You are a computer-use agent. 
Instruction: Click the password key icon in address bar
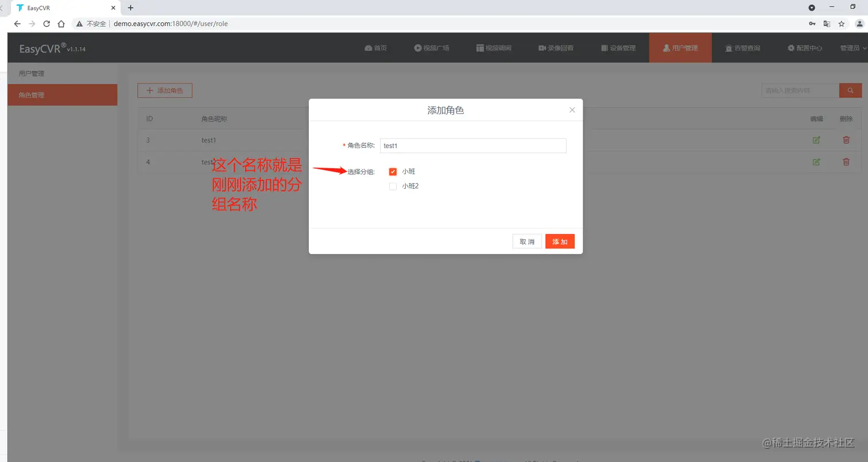(x=812, y=24)
